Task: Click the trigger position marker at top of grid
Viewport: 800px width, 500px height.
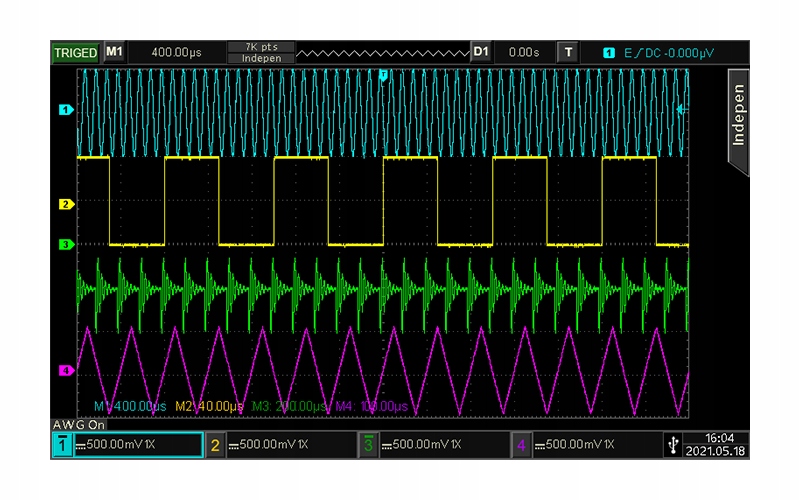Action: click(x=382, y=74)
